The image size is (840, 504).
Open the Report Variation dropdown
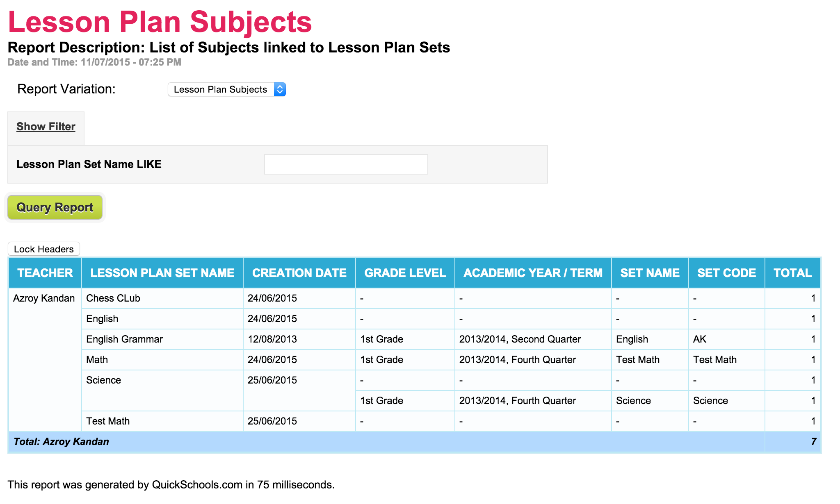[x=226, y=89]
